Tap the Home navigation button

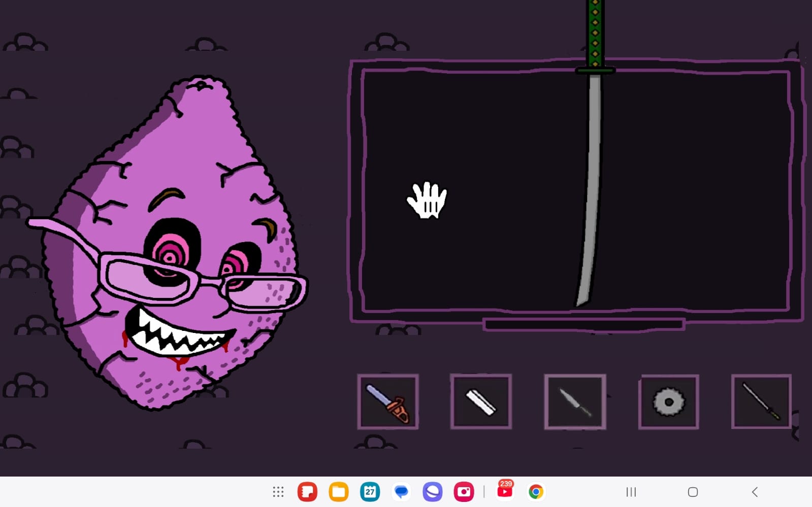click(693, 492)
